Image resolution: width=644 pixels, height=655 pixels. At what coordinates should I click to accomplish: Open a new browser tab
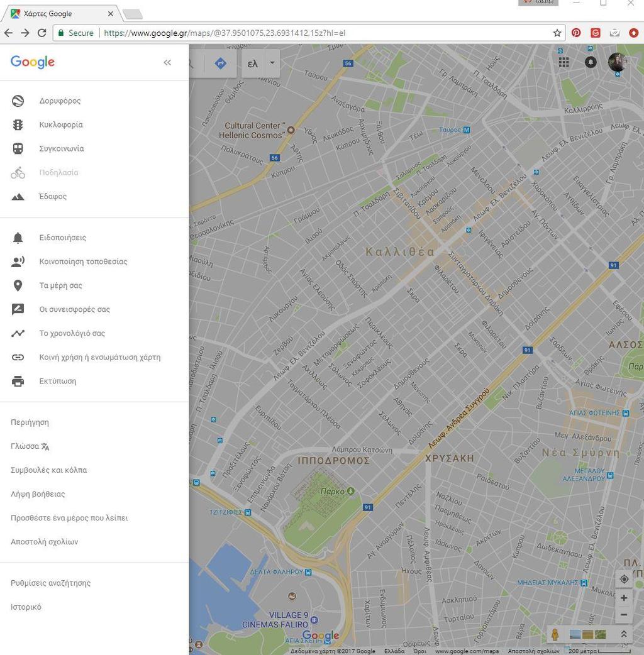coord(133,14)
